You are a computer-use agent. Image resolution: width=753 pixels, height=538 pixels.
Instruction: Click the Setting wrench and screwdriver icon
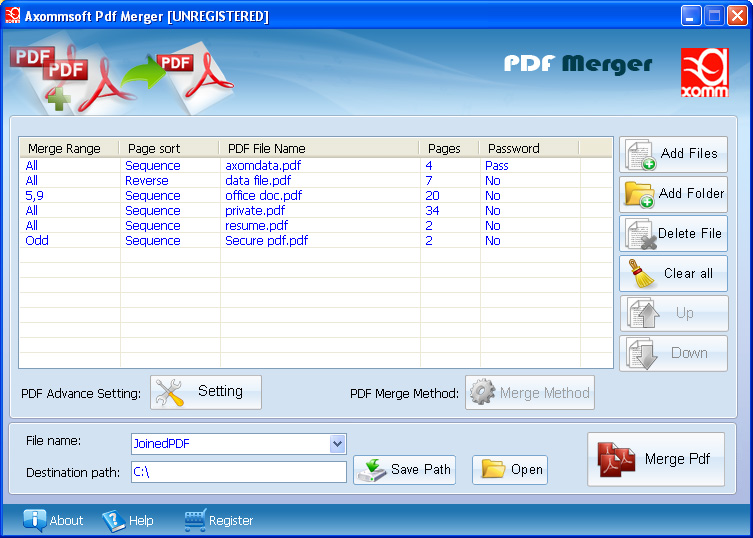pos(170,392)
